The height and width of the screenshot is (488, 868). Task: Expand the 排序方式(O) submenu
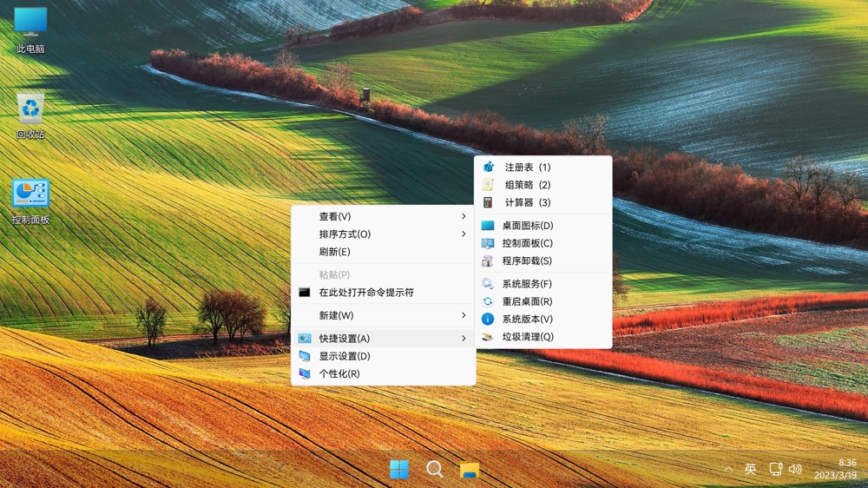click(x=382, y=234)
